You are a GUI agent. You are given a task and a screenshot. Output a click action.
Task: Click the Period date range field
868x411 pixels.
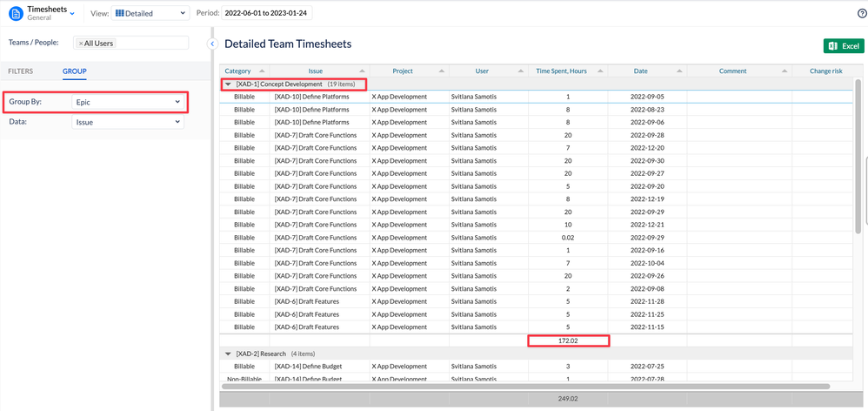pyautogui.click(x=267, y=13)
